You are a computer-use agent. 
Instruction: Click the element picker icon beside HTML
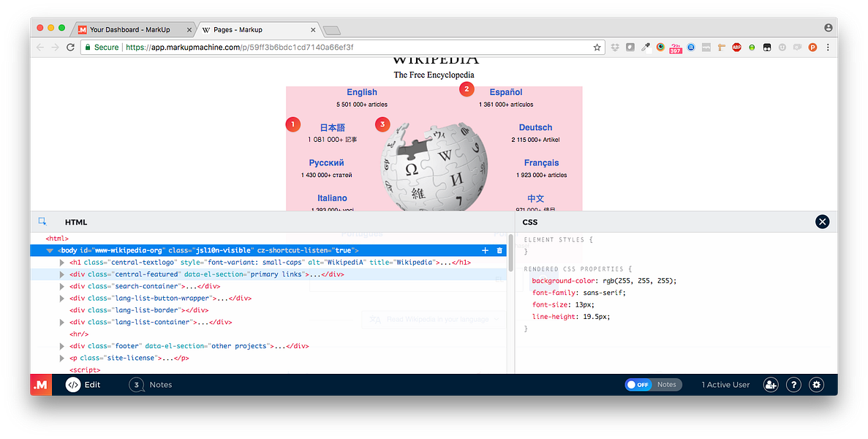(42, 222)
